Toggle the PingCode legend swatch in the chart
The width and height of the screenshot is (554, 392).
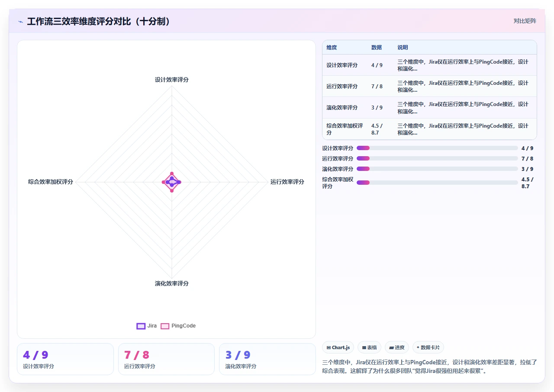click(165, 326)
